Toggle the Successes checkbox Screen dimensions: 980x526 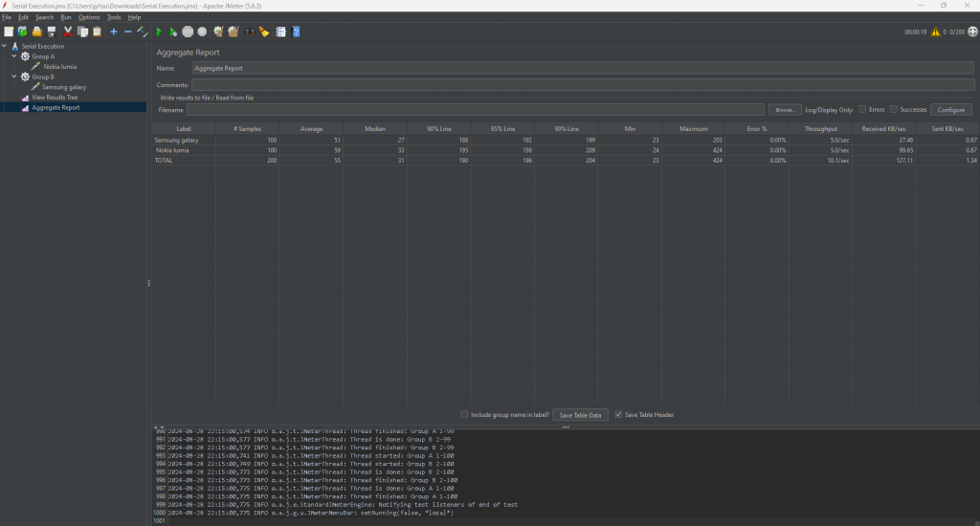894,109
